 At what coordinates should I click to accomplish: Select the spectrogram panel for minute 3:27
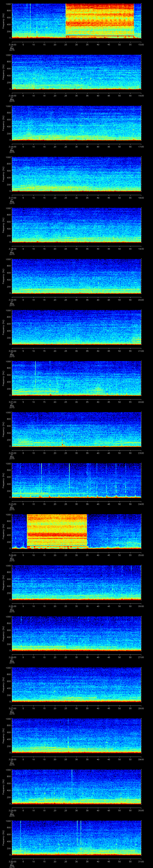pyautogui.click(x=76, y=685)
